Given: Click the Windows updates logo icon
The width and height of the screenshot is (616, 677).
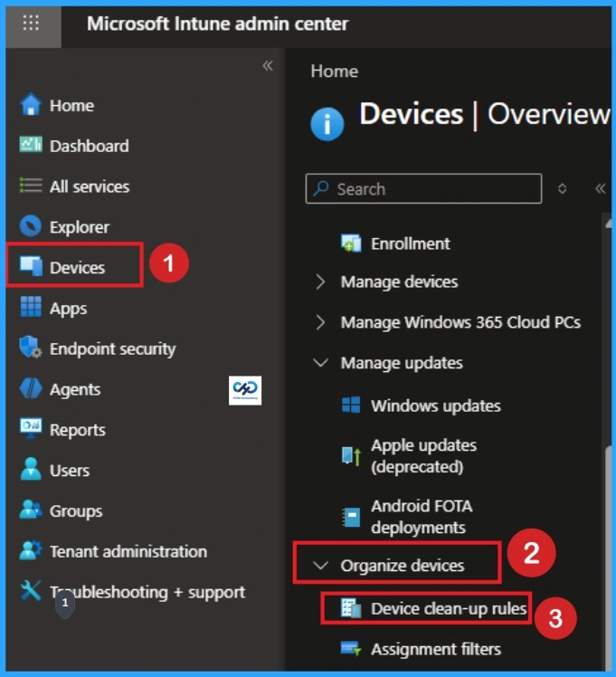Looking at the screenshot, I should pos(351,405).
